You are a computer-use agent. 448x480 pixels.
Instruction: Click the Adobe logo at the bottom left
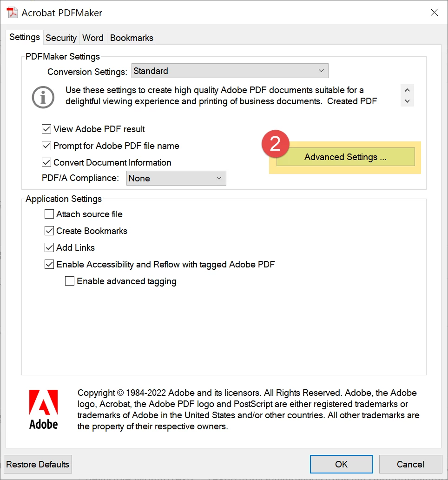pyautogui.click(x=43, y=409)
